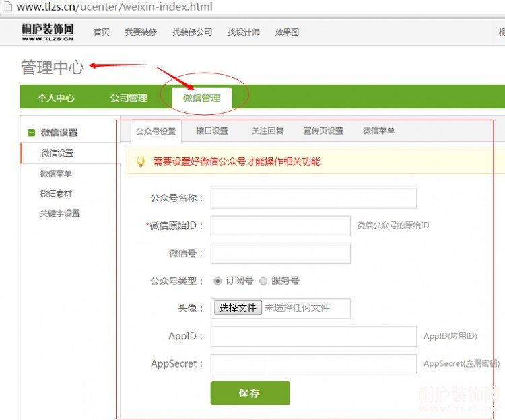Click the 桐庐装饰网 site logo
The image size is (505, 420).
[x=48, y=32]
